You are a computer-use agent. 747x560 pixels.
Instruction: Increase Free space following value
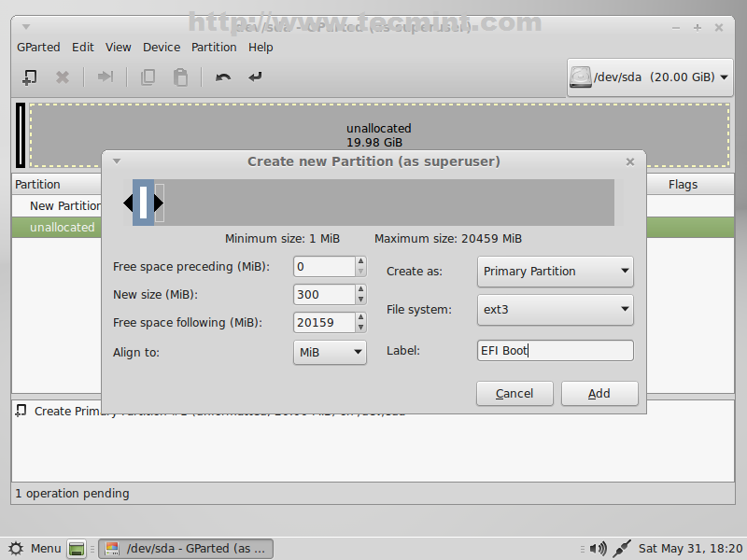(x=360, y=317)
